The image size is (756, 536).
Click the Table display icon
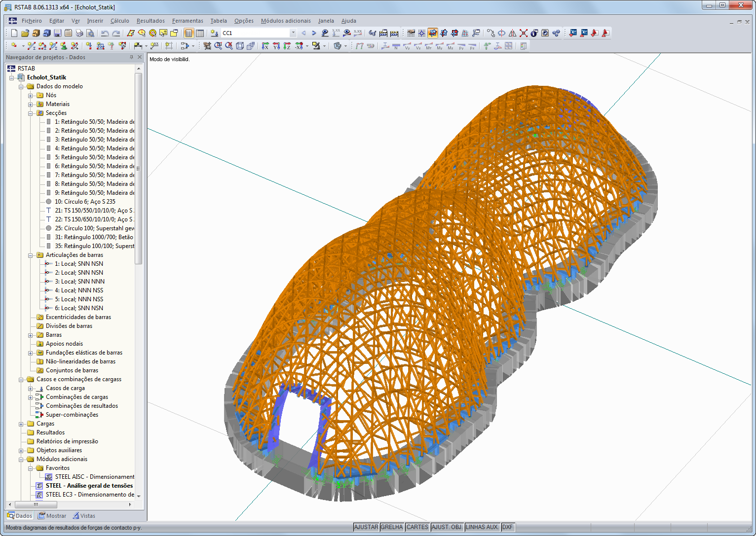click(x=200, y=33)
